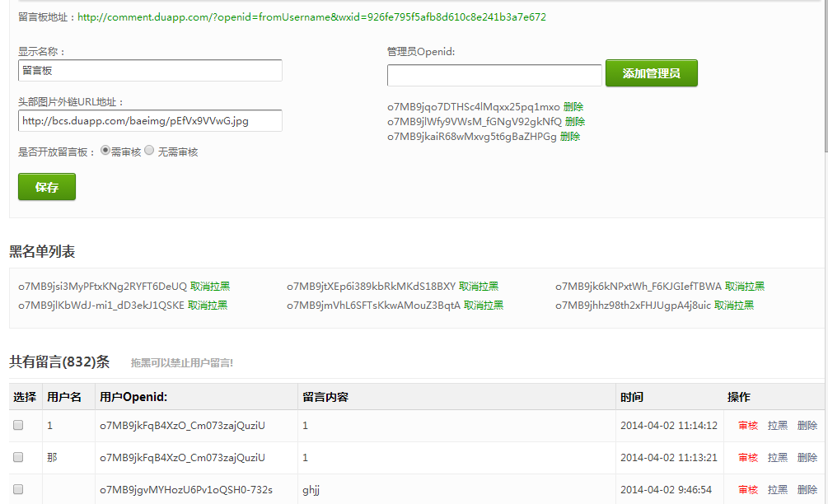This screenshot has height=504, width=828.
Task: Unblock user o7MB9jtXEp6i389kbRkMKdS18BXY
Action: tap(479, 287)
